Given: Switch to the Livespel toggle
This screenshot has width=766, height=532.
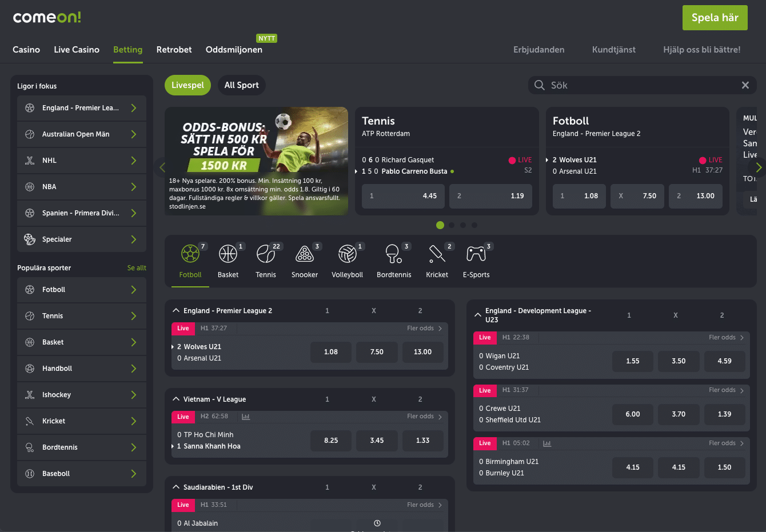Looking at the screenshot, I should 187,85.
